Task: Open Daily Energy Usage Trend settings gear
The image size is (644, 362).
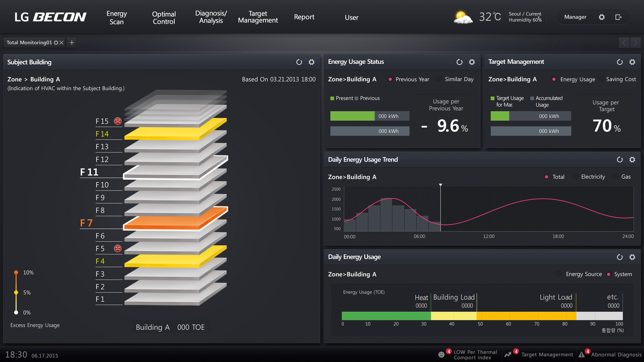Action: point(632,160)
